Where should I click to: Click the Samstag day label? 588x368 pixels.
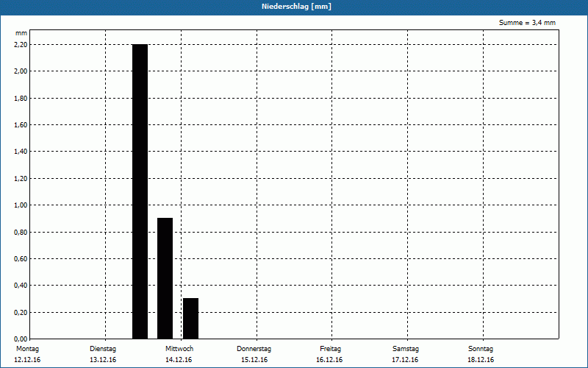coord(406,349)
